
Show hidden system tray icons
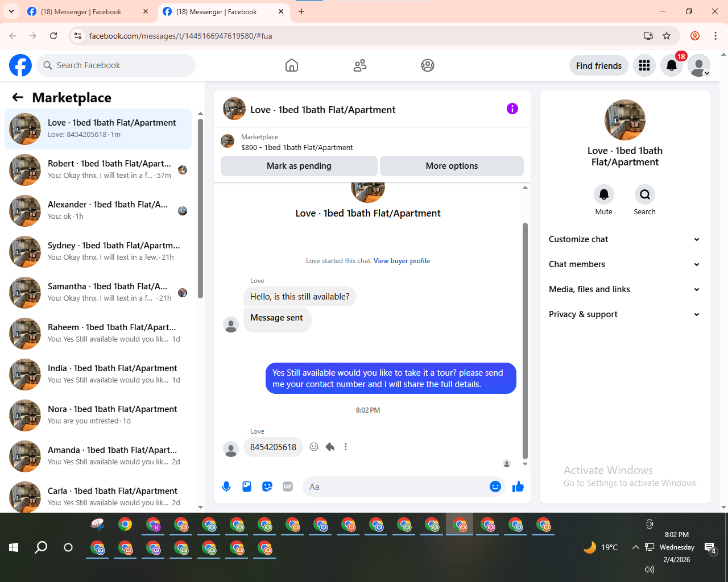pyautogui.click(x=635, y=547)
